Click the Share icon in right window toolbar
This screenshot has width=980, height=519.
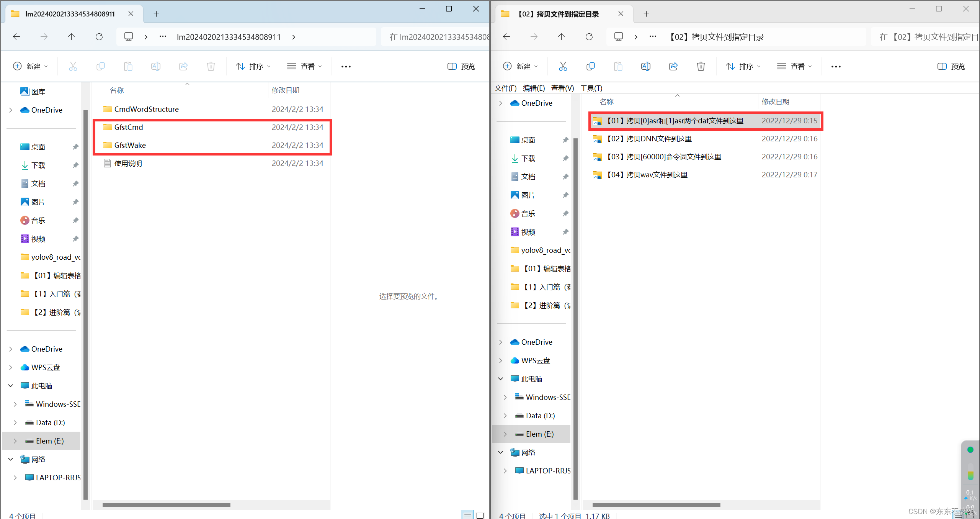tap(673, 66)
